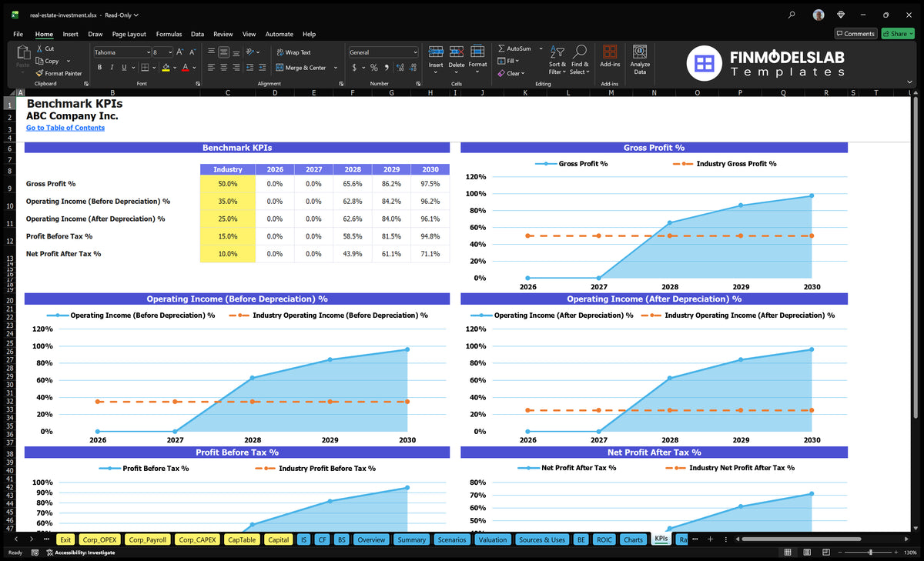Click the Decrease Decimal icon
This screenshot has width=924, height=561.
point(413,68)
